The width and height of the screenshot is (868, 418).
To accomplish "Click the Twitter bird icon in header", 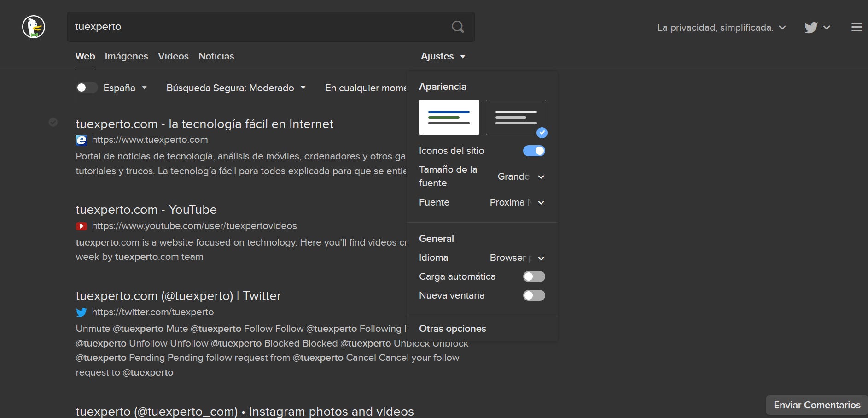I will [811, 28].
